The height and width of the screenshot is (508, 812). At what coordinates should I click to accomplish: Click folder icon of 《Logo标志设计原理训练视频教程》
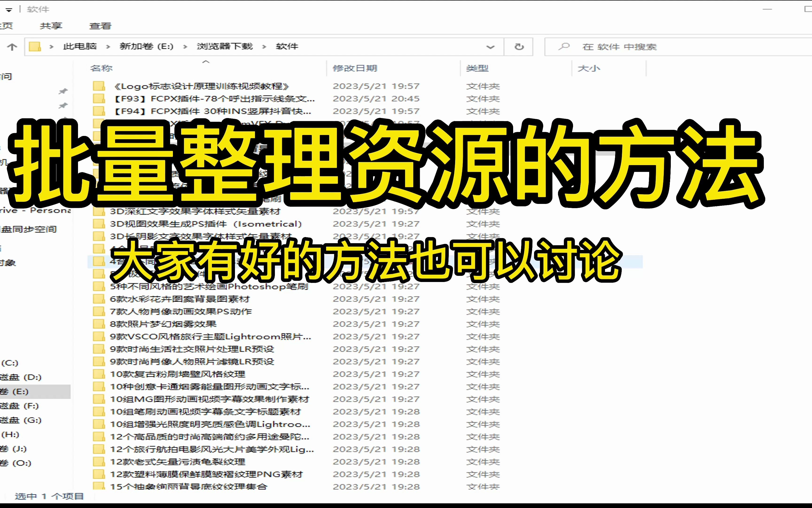pos(99,86)
